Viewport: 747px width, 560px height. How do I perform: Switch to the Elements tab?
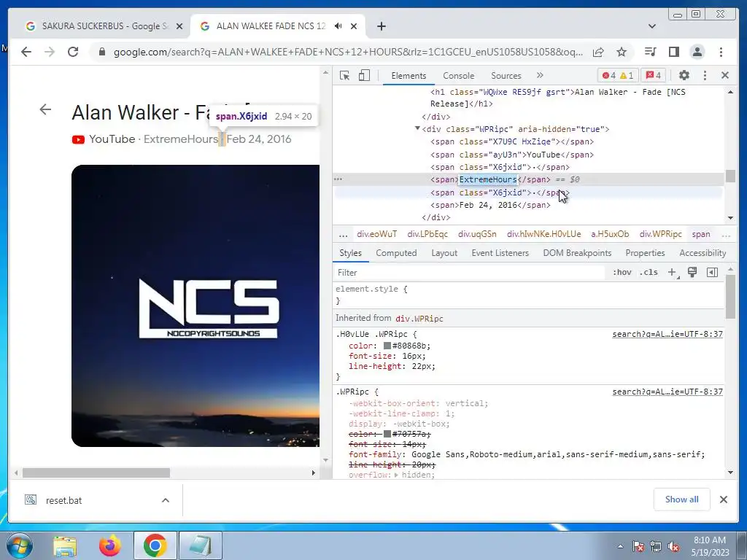point(409,76)
